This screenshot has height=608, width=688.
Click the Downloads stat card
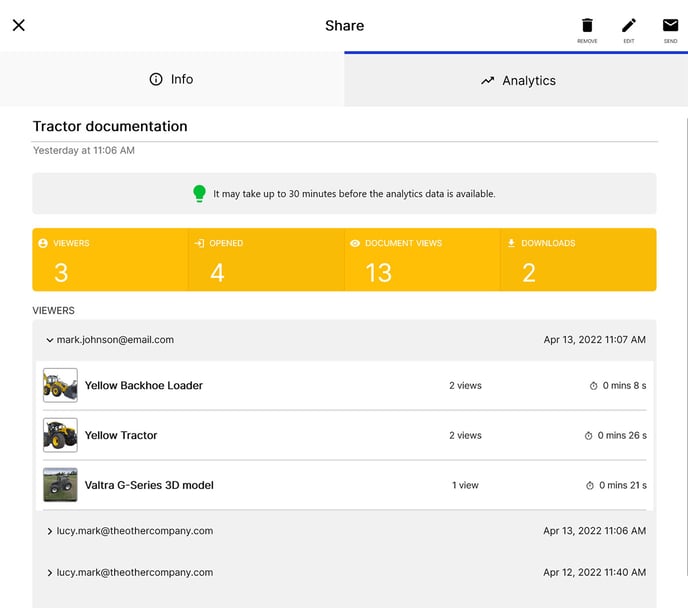[x=578, y=259]
